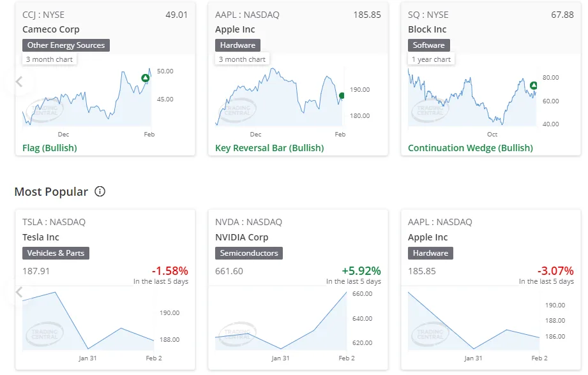This screenshot has width=588, height=375.
Task: Click the bullish marker on the Cameco chart
Action: 146,78
